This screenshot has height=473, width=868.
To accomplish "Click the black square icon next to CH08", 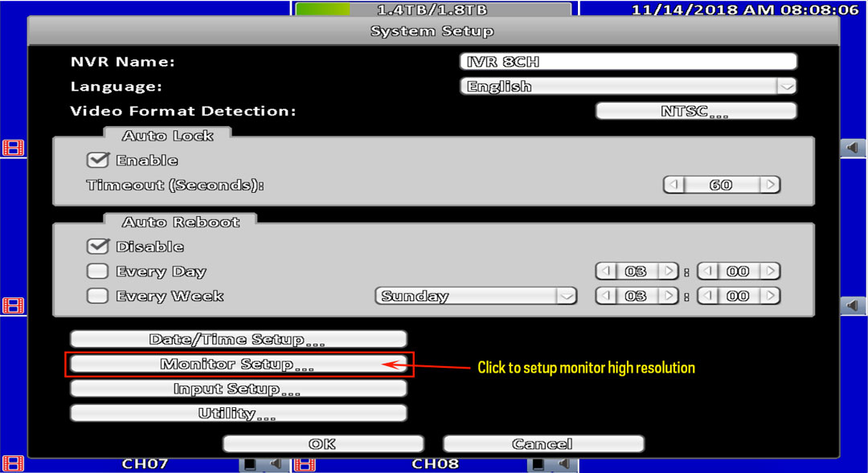I will click(538, 464).
